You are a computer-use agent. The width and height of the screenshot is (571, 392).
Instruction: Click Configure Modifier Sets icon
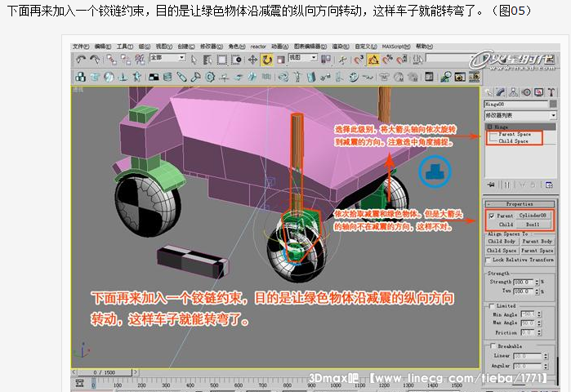click(550, 185)
